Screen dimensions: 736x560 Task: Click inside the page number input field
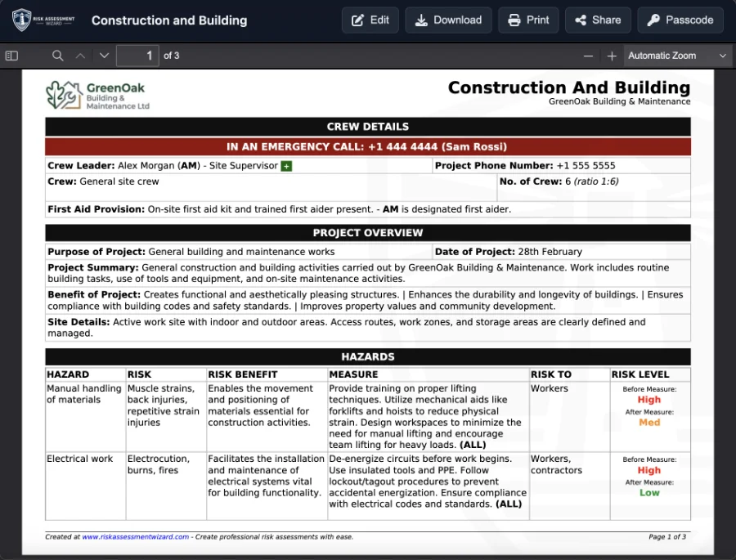tap(137, 55)
